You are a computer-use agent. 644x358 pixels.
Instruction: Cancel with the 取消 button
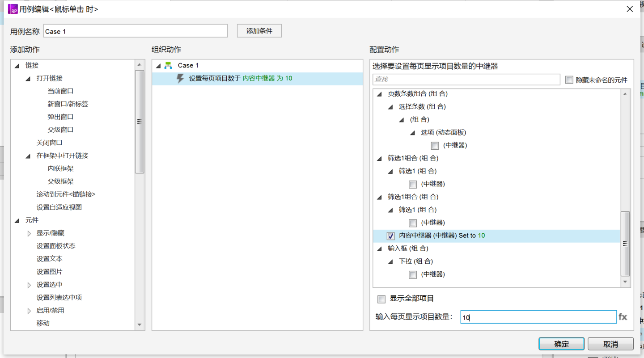610,344
